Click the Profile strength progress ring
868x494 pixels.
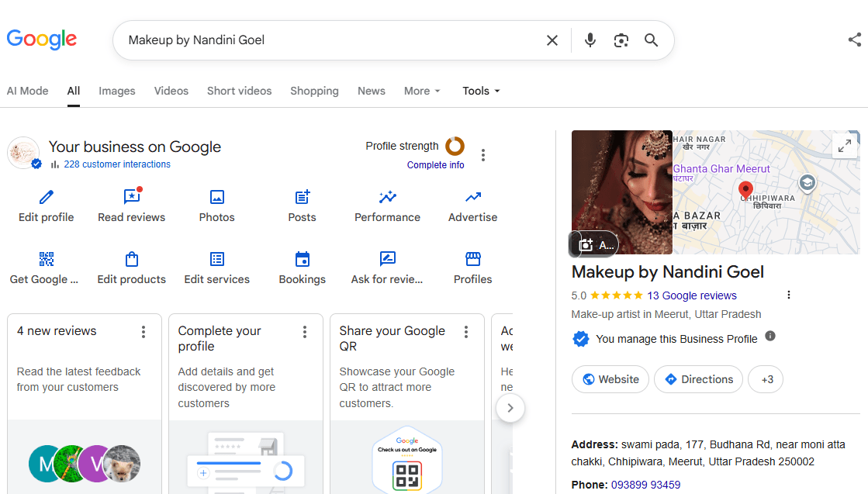pos(455,146)
